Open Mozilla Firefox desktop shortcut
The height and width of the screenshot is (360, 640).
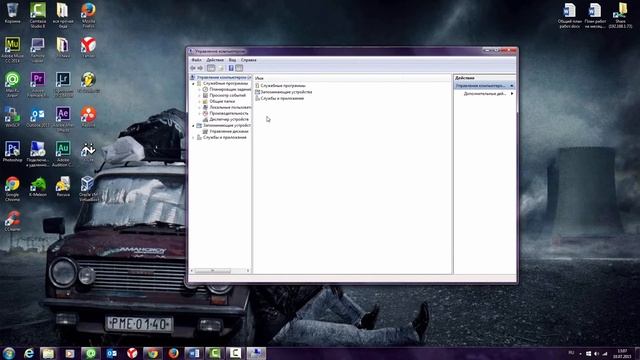[88, 15]
